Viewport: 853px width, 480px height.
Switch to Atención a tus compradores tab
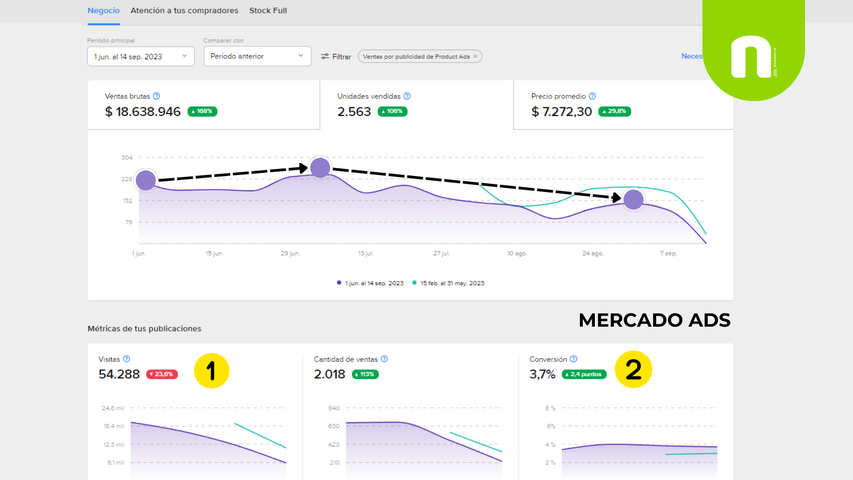point(184,11)
